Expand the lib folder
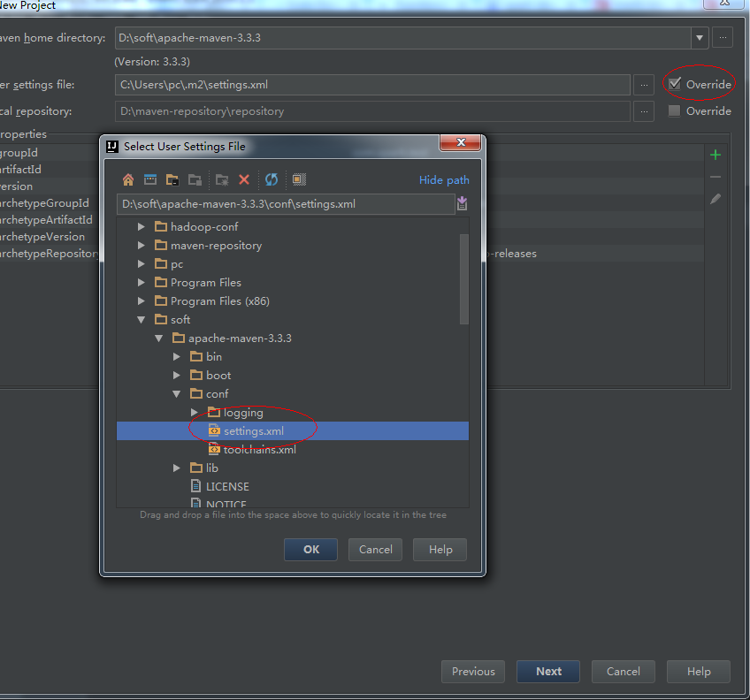The width and height of the screenshot is (750, 700). pyautogui.click(x=177, y=468)
